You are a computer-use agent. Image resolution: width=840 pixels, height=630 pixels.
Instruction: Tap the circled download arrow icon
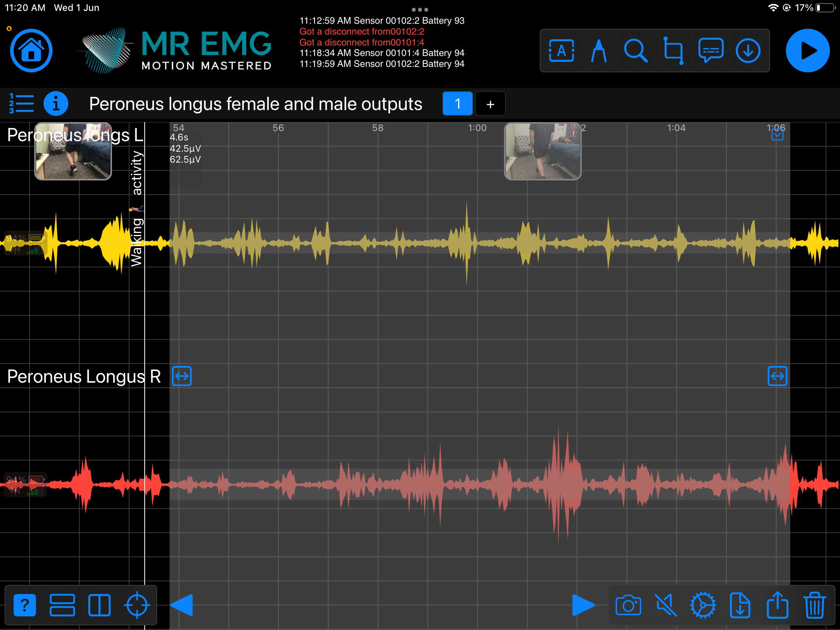[x=748, y=51]
